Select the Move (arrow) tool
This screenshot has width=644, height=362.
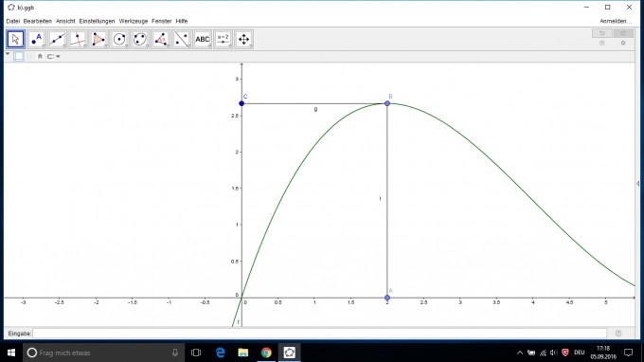point(15,40)
